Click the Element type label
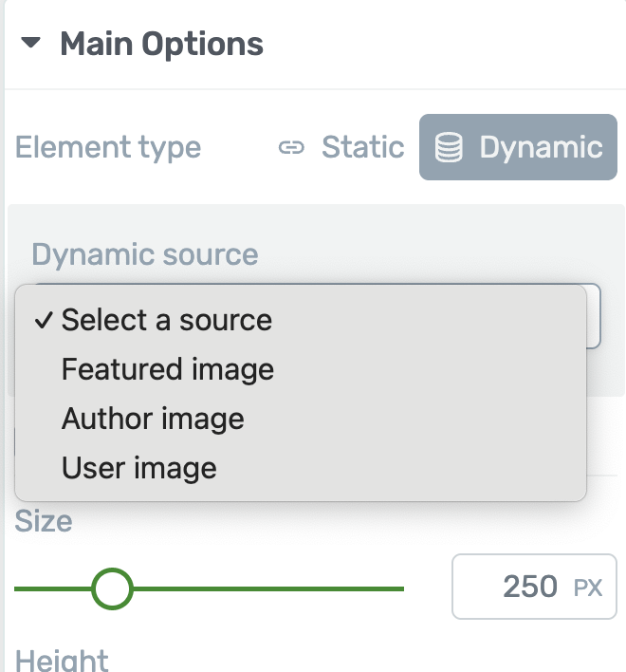Viewport: 626px width, 672px height. coord(108,148)
